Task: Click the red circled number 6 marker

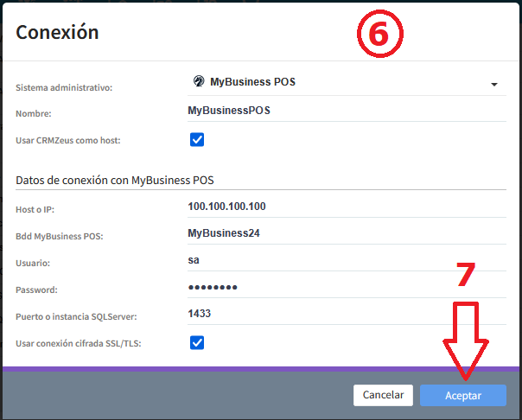Action: pos(380,35)
